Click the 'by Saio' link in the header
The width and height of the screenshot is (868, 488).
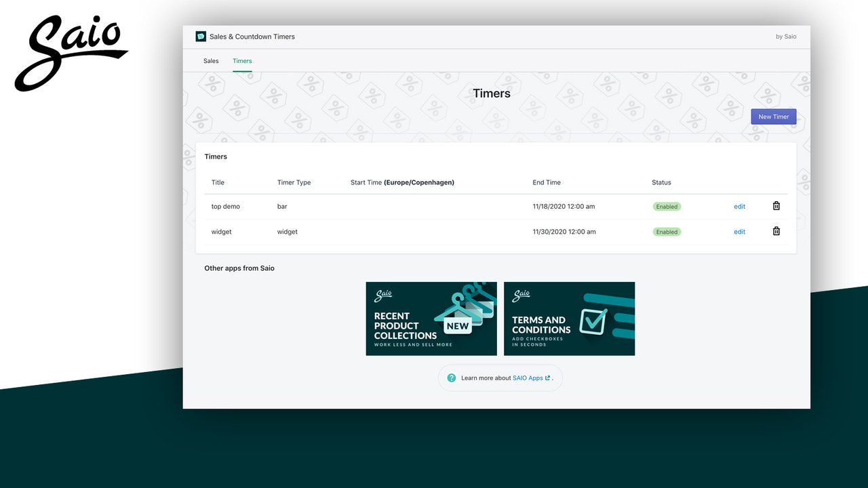(785, 36)
